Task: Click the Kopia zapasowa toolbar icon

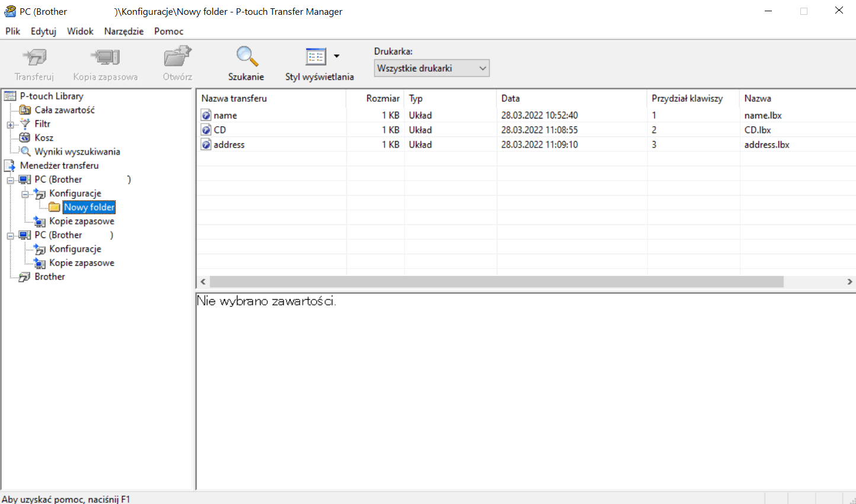Action: coord(105,57)
